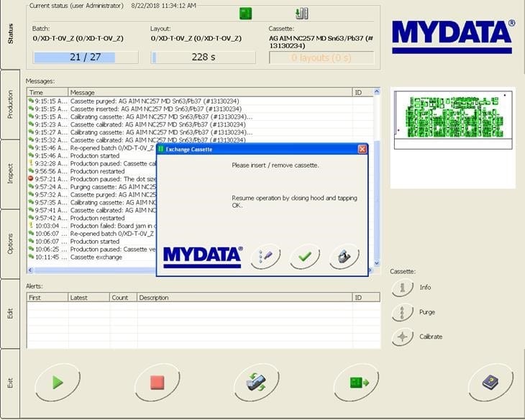Click the alerts First column header
This screenshot has height=420, width=525.
(47, 298)
